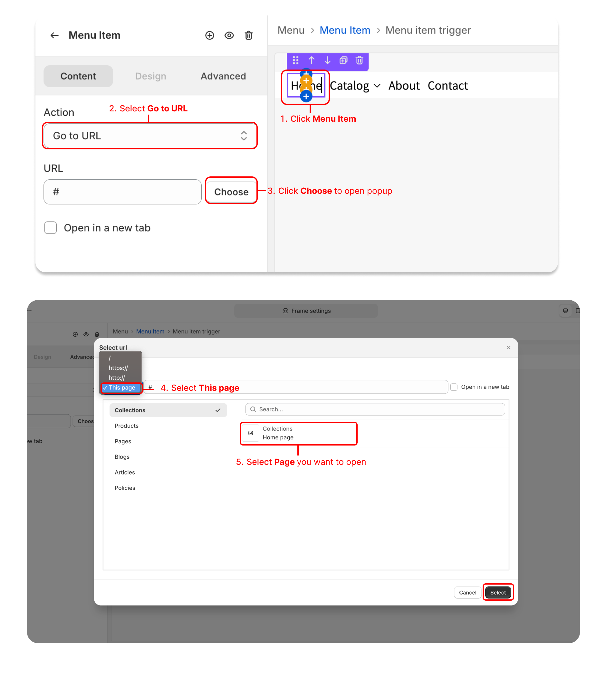The width and height of the screenshot is (616, 676).
Task: Click the blue plus button below Home item
Action: click(306, 97)
